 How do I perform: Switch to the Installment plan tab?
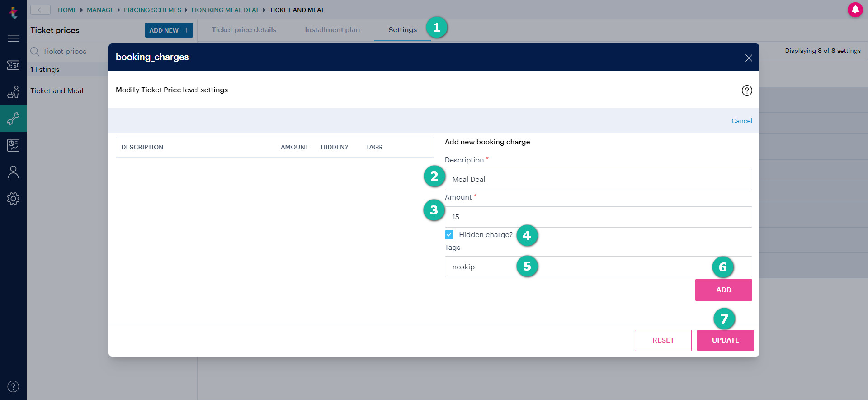pos(332,30)
